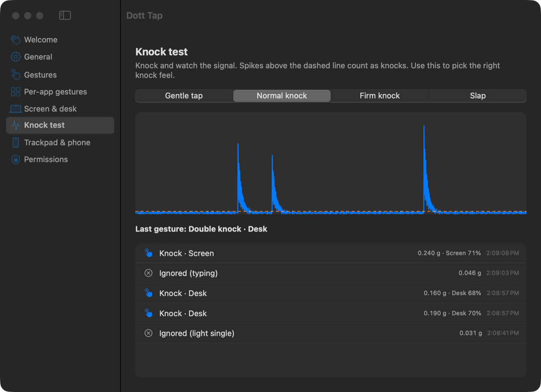541x392 pixels.
Task: Click the X circle icon on Ignored (typing)
Action: coord(148,273)
